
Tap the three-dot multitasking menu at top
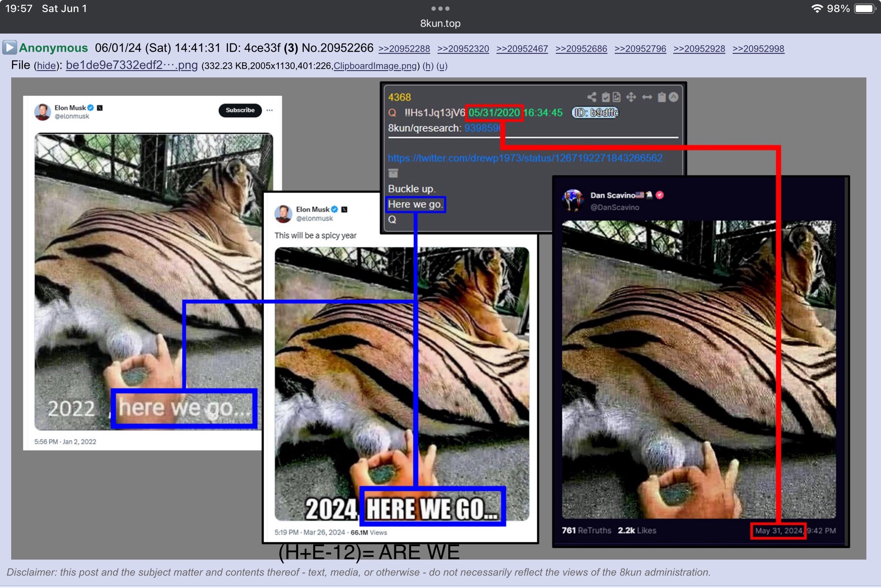(x=440, y=8)
